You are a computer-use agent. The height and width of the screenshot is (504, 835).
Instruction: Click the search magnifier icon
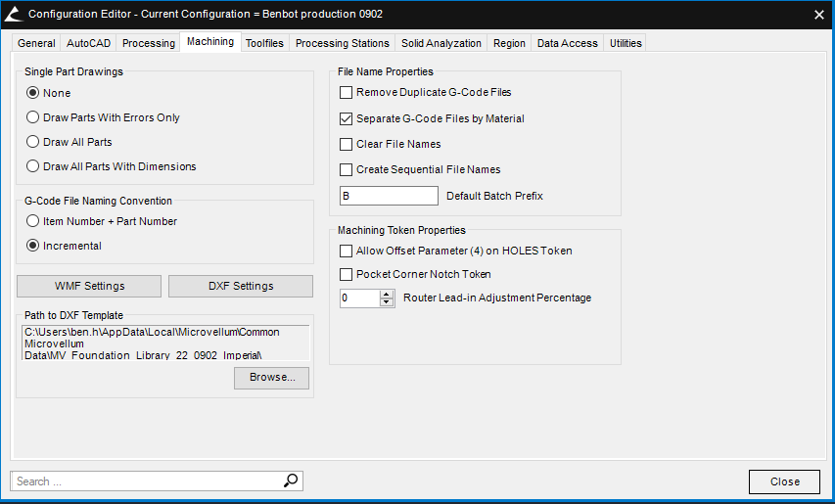point(291,481)
